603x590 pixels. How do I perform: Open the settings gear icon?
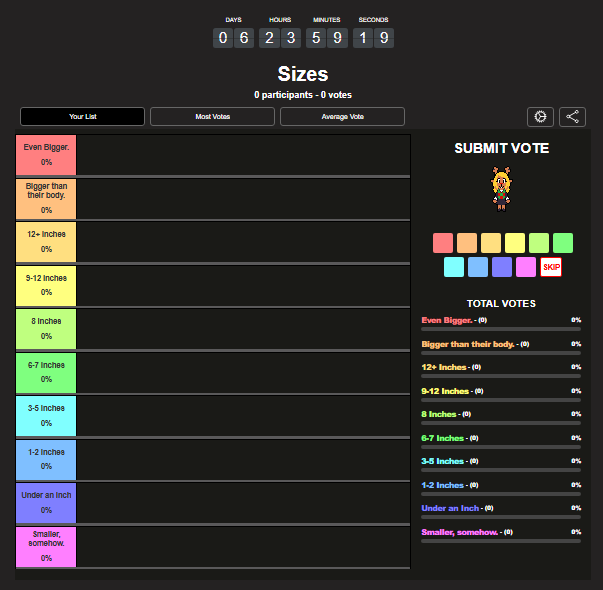540,117
